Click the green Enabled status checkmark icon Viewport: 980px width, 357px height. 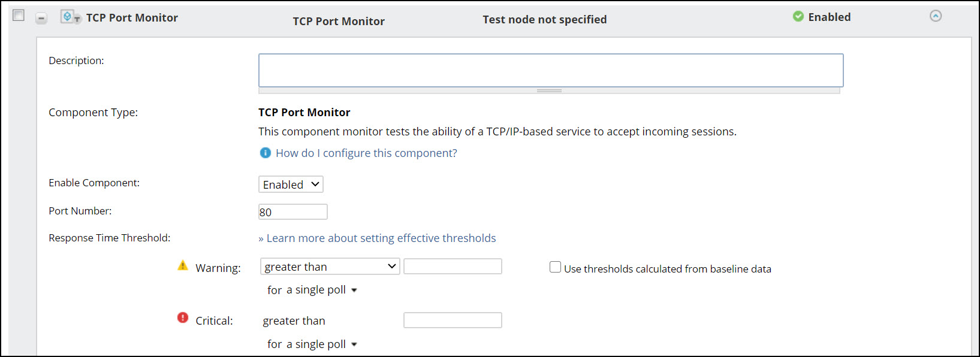pos(798,16)
